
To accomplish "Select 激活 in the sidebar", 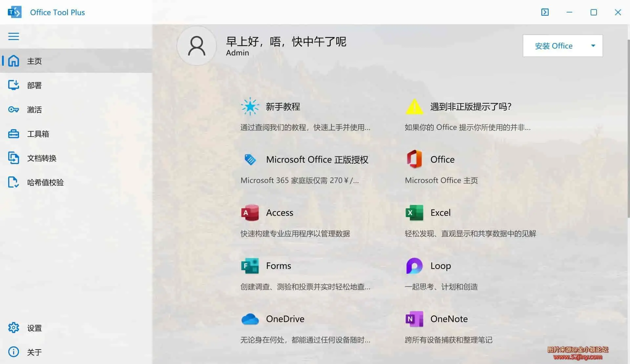I will point(34,110).
